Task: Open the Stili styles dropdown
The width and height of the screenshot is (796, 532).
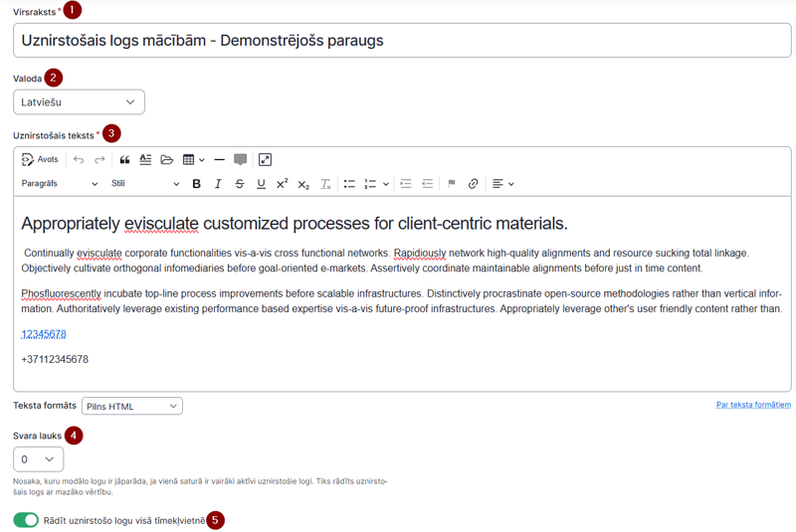Action: click(x=145, y=184)
